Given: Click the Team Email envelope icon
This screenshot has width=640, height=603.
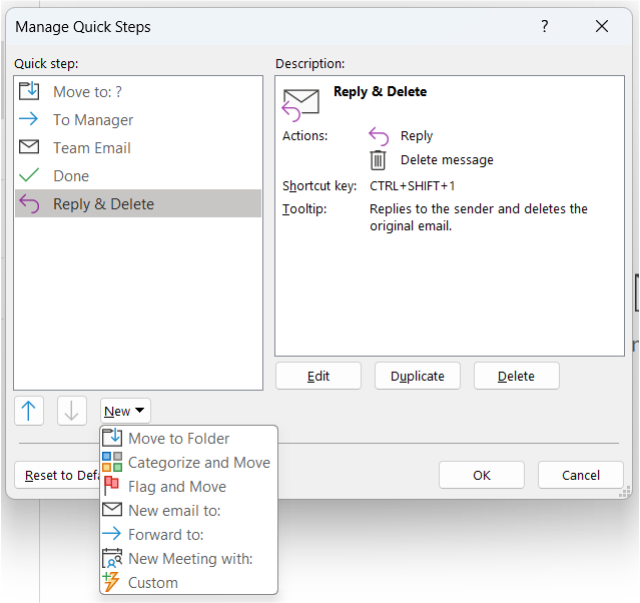Looking at the screenshot, I should [30, 147].
